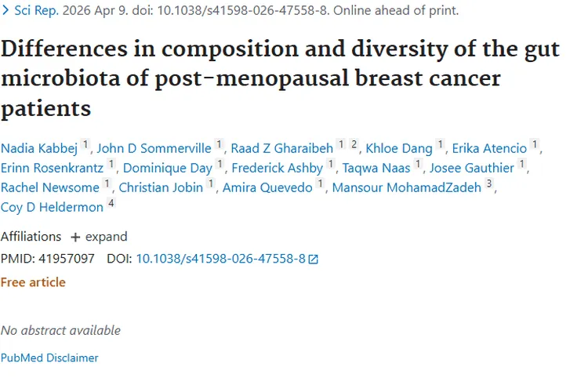The width and height of the screenshot is (588, 392).
Task: Click the plus icon next to expand
Action: click(x=75, y=237)
